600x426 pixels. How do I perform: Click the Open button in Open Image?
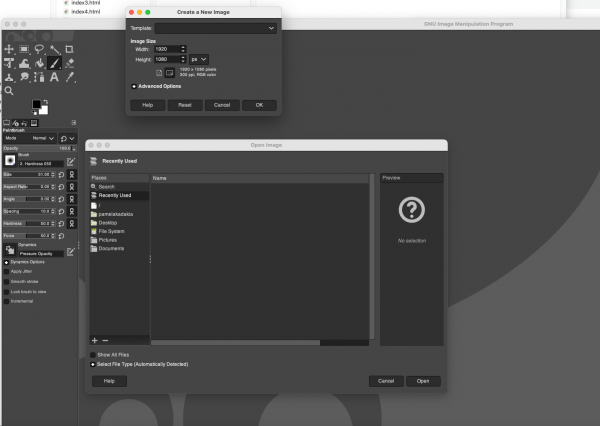(x=423, y=381)
